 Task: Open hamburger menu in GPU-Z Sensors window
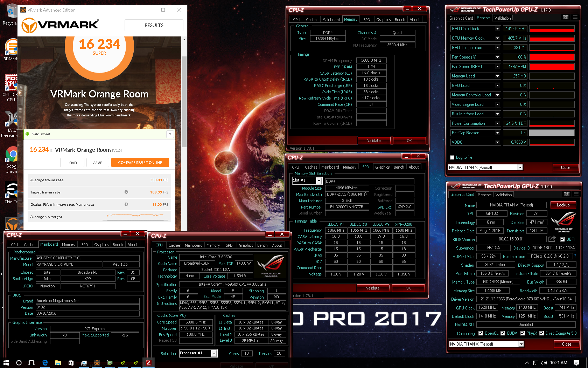point(575,17)
